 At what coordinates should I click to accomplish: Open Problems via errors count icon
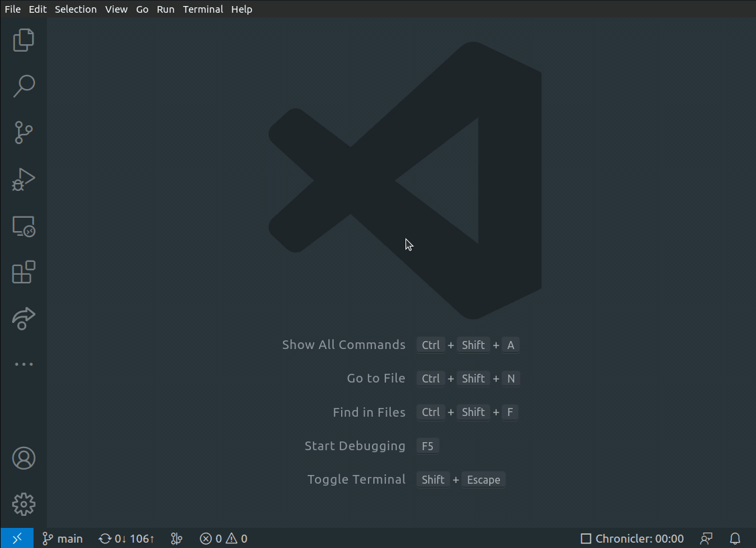coord(210,539)
